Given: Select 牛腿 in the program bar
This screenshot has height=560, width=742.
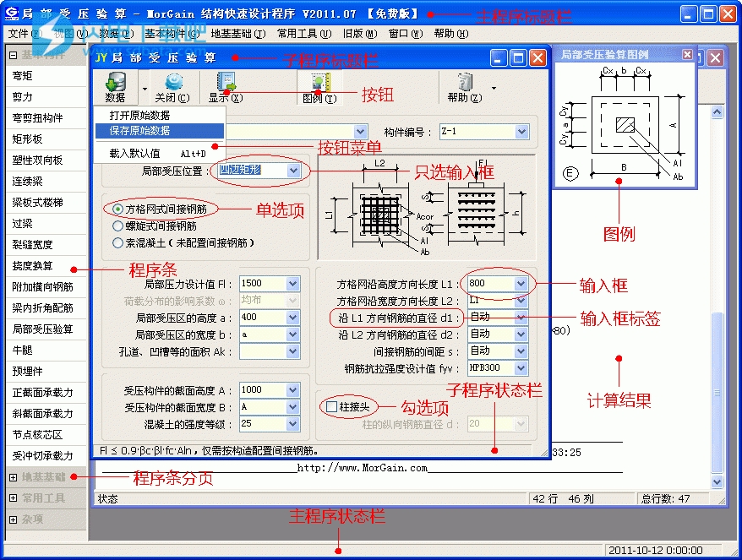Looking at the screenshot, I should [x=46, y=351].
